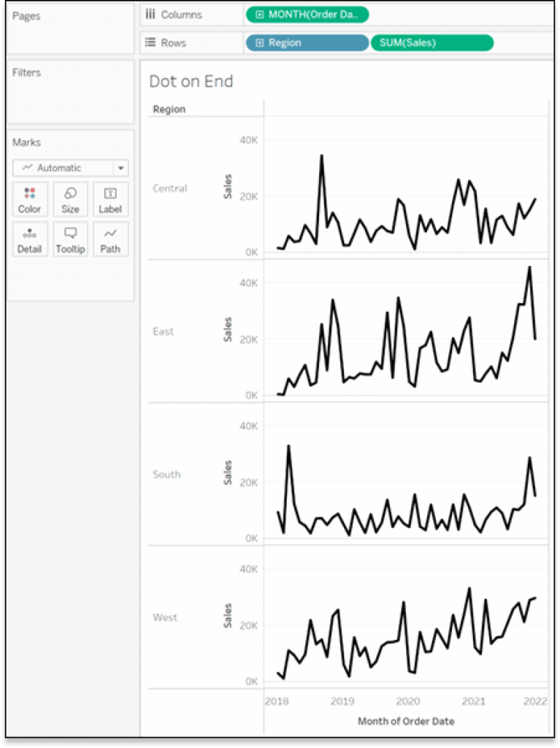The height and width of the screenshot is (748, 560).
Task: Open the Color property on the Marks card
Action: click(x=29, y=199)
